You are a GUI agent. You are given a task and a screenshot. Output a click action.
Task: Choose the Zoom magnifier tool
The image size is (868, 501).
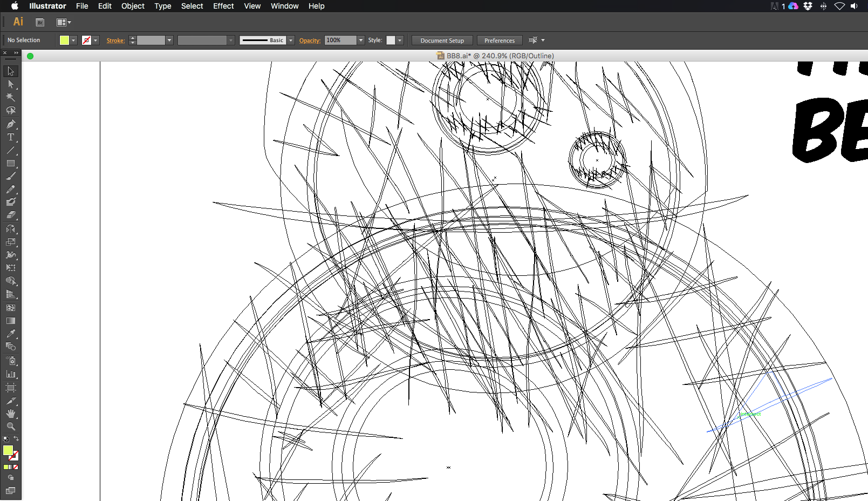[10, 426]
